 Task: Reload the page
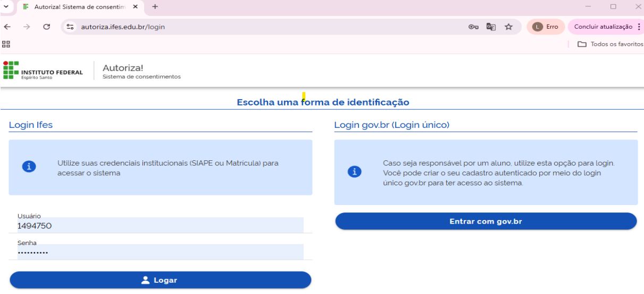tap(46, 27)
